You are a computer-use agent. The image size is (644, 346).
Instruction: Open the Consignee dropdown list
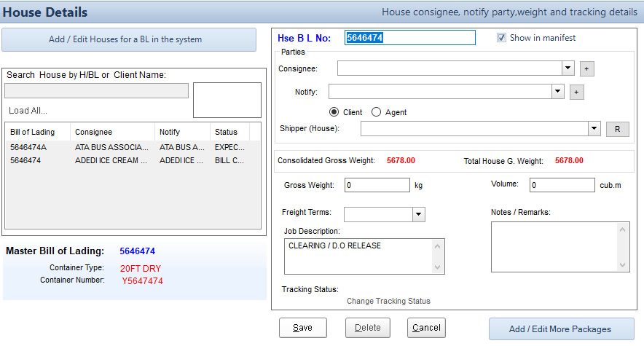click(568, 68)
